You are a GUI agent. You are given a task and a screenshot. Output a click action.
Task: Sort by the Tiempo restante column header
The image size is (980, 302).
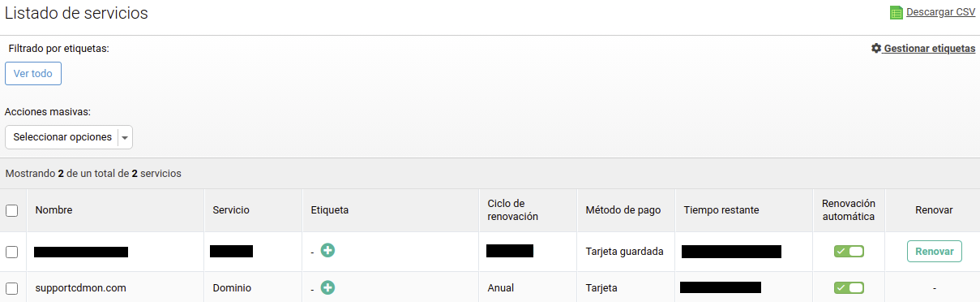pos(721,210)
